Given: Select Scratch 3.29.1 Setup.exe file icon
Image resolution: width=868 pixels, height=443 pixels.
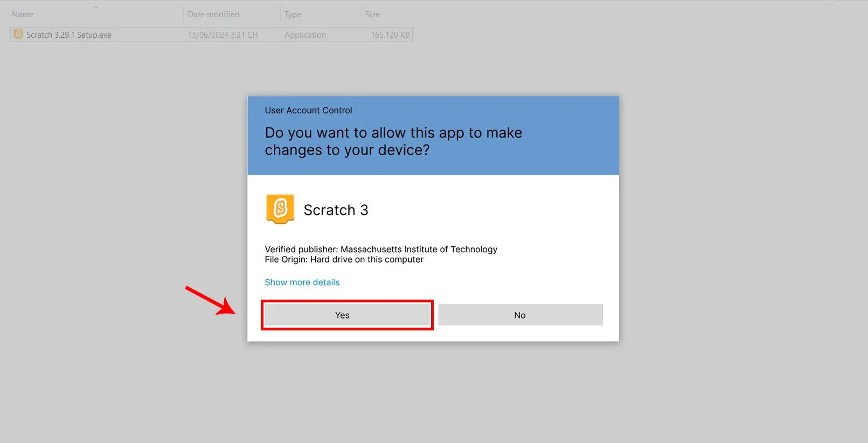Looking at the screenshot, I should (x=18, y=34).
